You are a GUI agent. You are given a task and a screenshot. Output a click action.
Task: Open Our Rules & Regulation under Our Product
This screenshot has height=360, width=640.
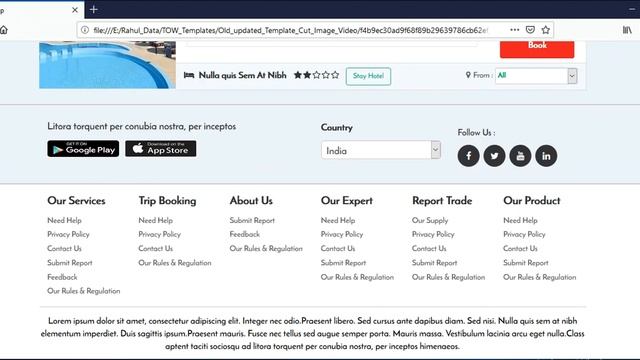pyautogui.click(x=540, y=277)
